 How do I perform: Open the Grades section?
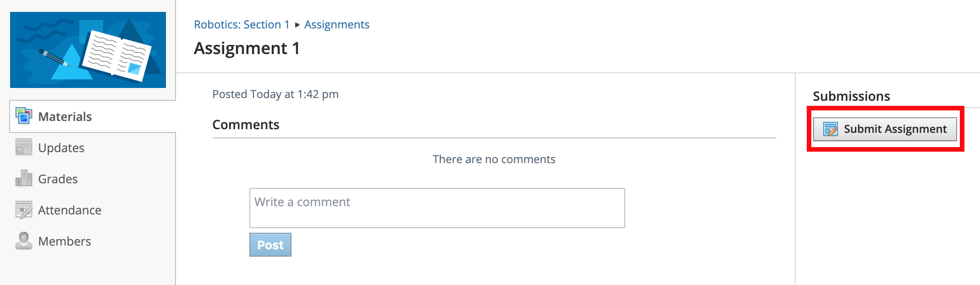coord(58,178)
